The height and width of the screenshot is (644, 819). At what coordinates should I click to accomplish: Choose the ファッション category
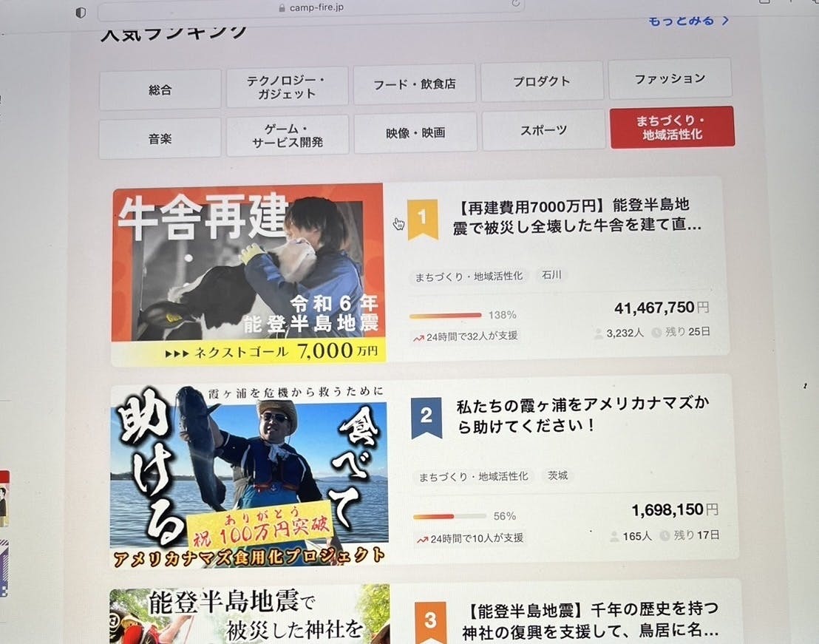point(670,78)
